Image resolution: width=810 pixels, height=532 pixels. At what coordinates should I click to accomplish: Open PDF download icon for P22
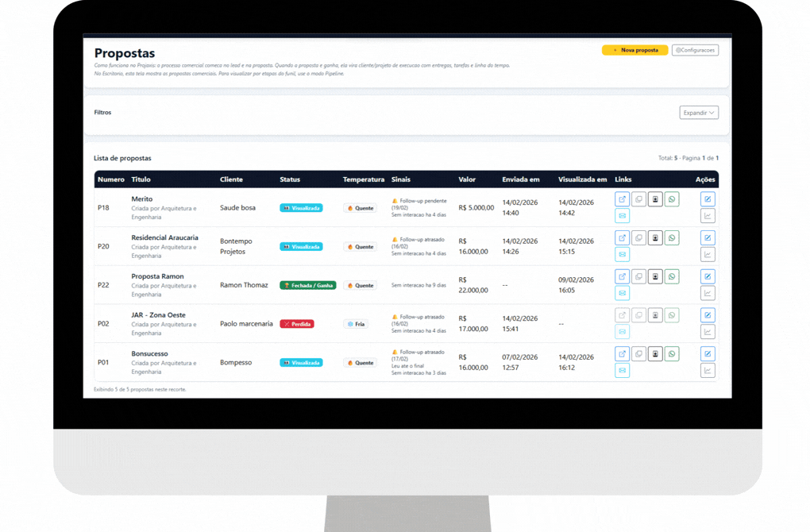(655, 276)
